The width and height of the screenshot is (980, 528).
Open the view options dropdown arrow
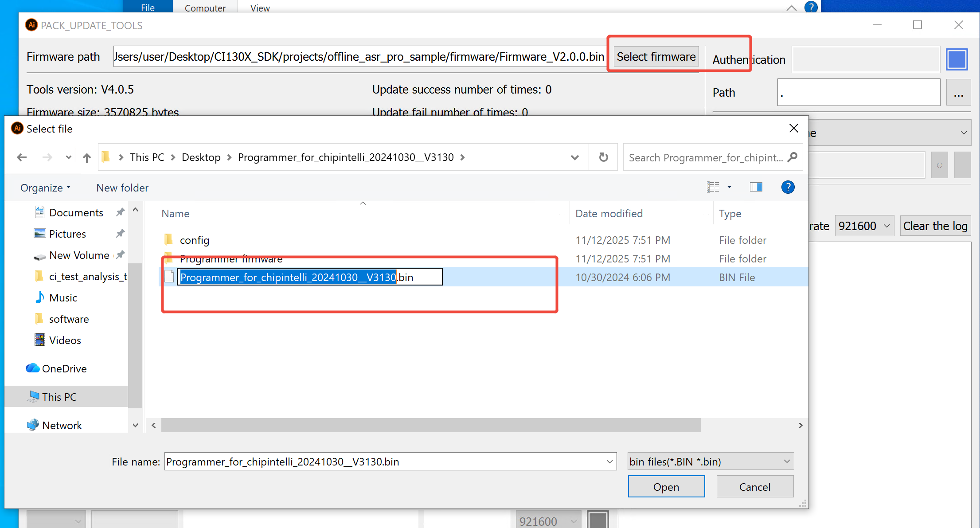(729, 188)
